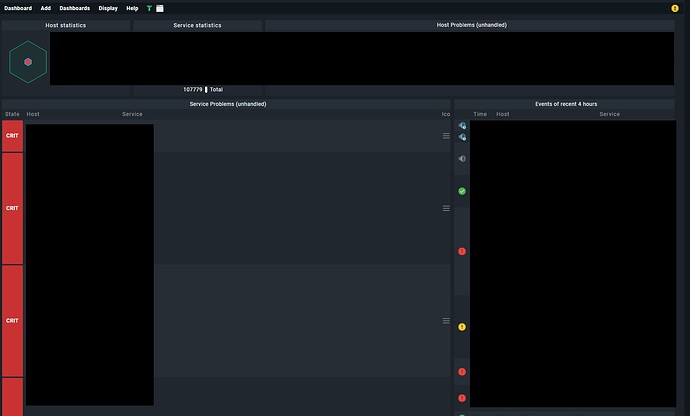690x416 pixels.
Task: Click the white icon beside the filter funnel
Action: [160, 8]
